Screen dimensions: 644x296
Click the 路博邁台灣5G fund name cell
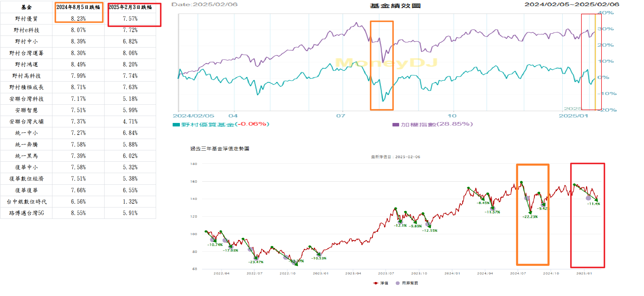coord(26,213)
